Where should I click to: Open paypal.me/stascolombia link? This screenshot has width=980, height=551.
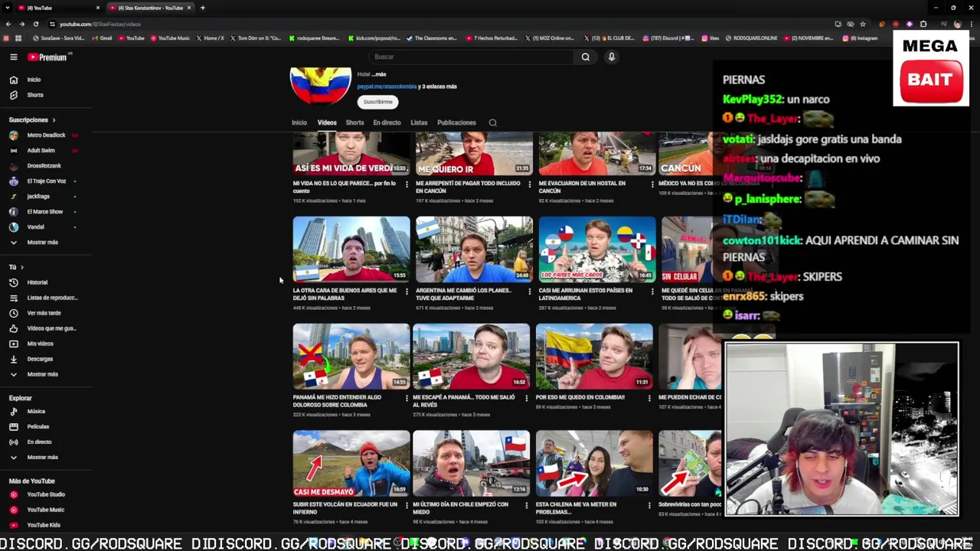click(387, 86)
